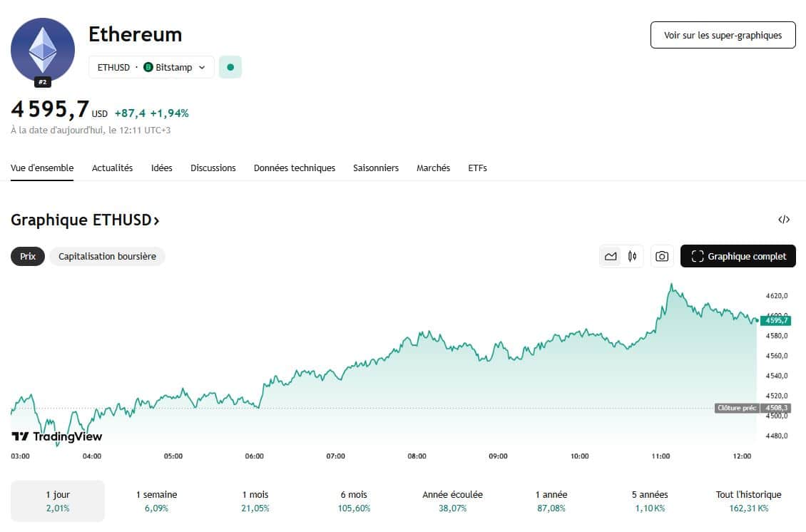Select the '5 années' time range

tap(650, 501)
